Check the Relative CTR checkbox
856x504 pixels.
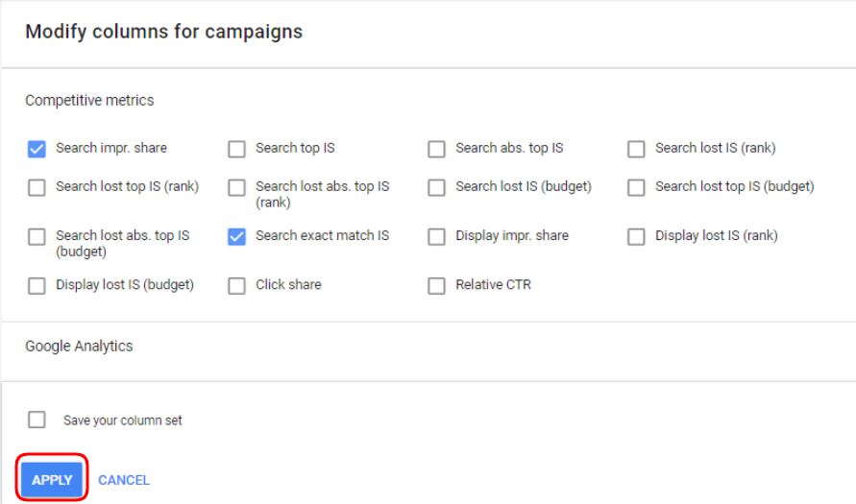pos(436,286)
